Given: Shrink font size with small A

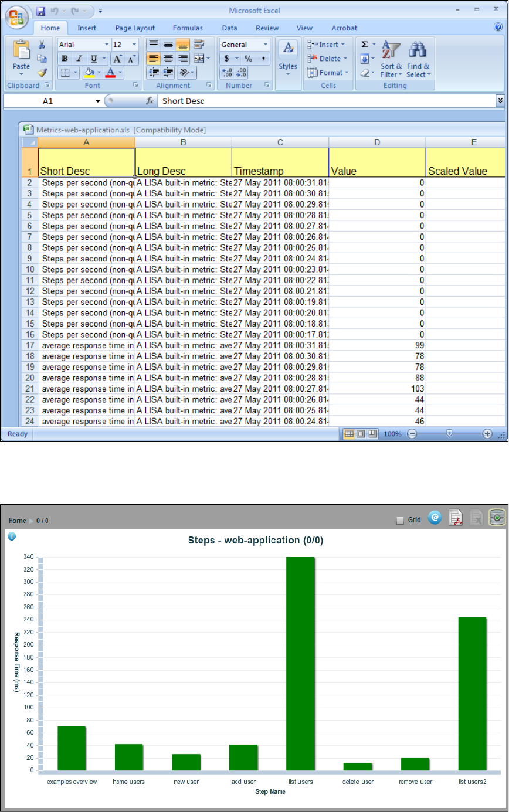Looking at the screenshot, I should [x=131, y=59].
